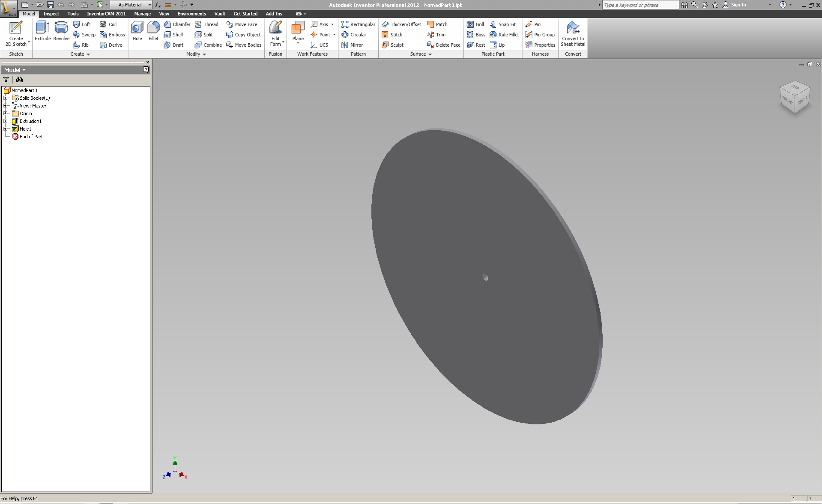This screenshot has width=822, height=504.
Task: Apply a Draft feature
Action: (x=173, y=45)
